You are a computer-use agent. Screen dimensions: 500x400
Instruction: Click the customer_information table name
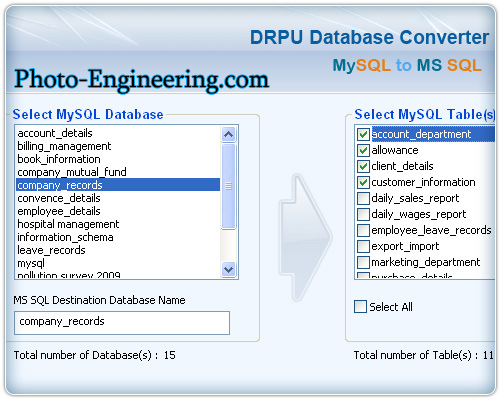(x=423, y=182)
